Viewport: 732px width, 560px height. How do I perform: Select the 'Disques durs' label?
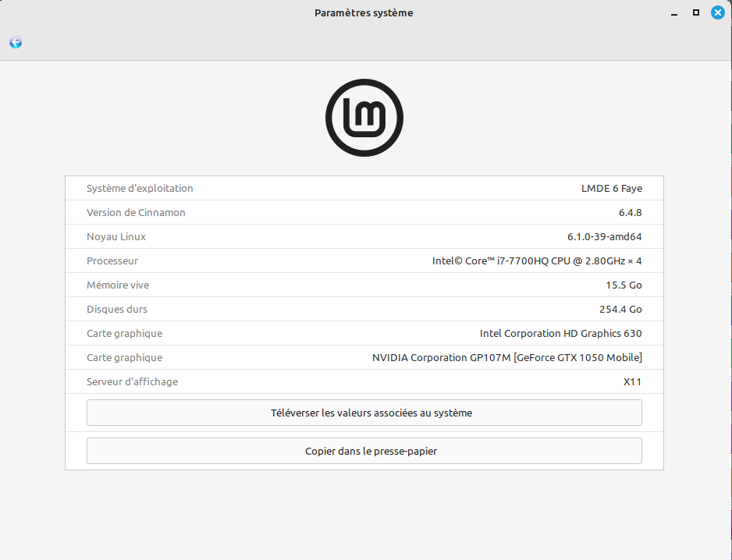[117, 310]
